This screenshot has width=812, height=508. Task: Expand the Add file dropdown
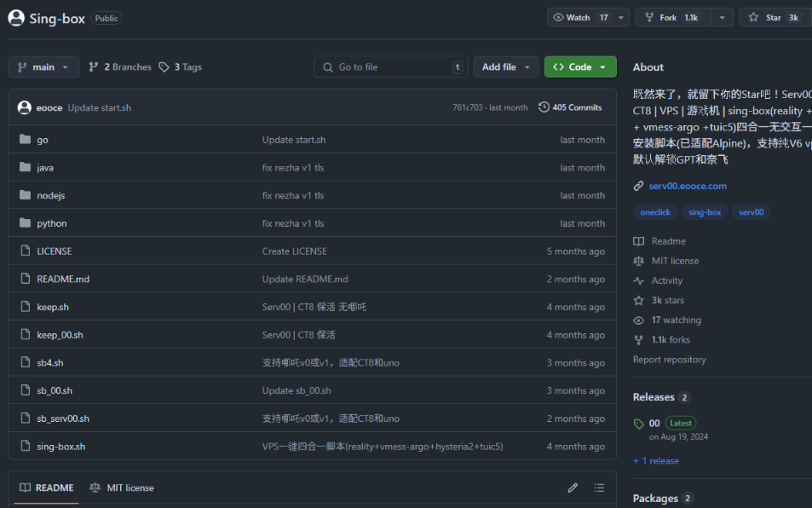coord(506,66)
